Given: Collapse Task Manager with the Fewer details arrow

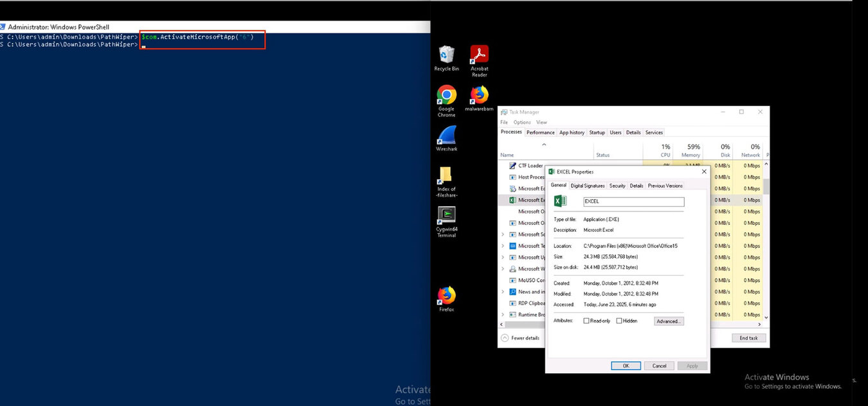Looking at the screenshot, I should point(505,338).
